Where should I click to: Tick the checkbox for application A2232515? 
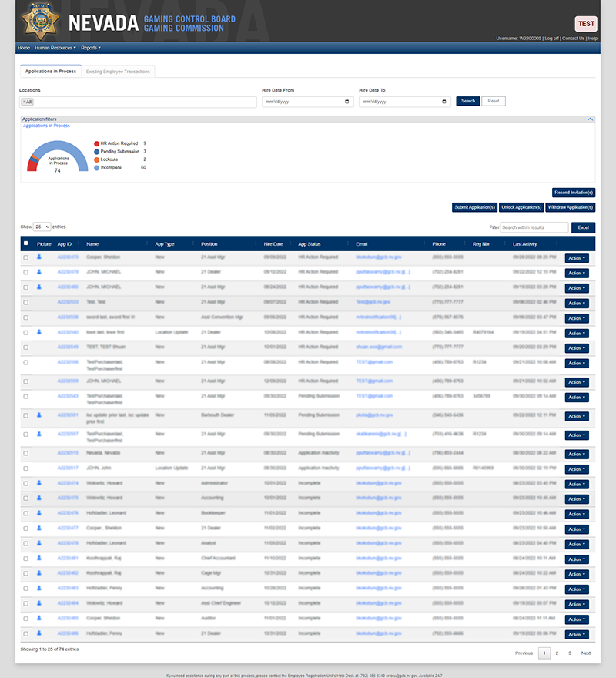(26, 454)
